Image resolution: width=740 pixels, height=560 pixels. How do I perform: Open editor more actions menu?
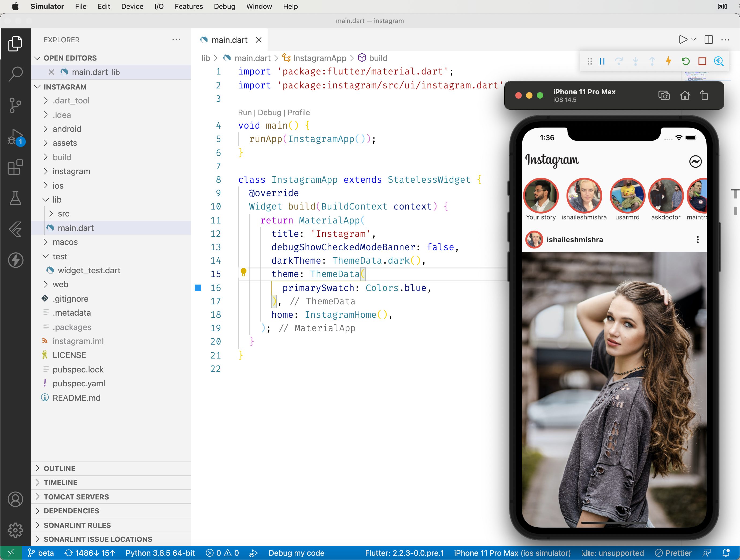coord(725,40)
